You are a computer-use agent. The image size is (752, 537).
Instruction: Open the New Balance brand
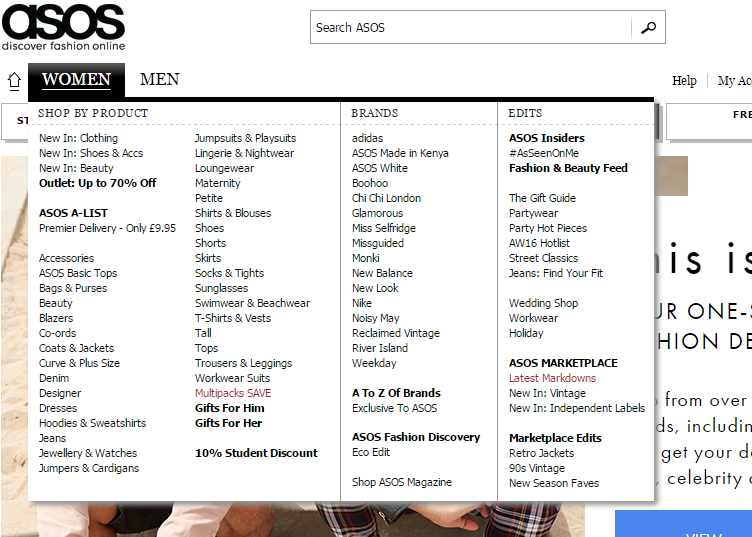382,273
